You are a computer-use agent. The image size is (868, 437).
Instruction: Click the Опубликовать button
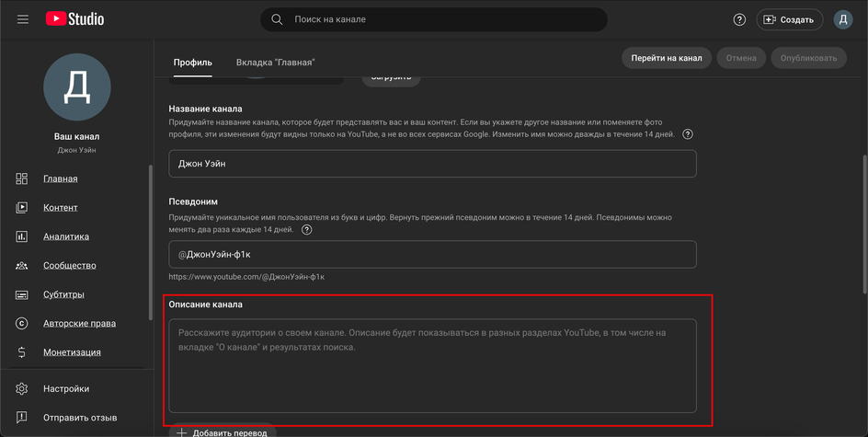tap(809, 58)
